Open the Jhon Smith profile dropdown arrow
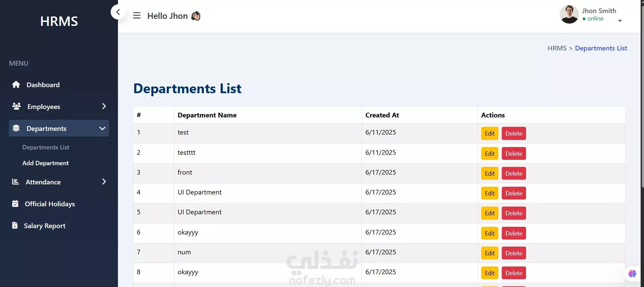The image size is (644, 287). point(620,21)
